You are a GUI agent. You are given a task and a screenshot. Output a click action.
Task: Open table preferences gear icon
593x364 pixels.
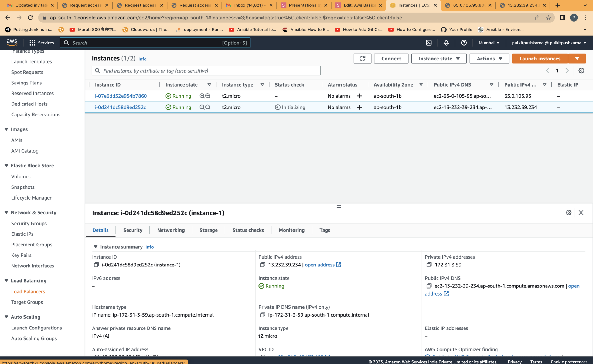point(581,71)
